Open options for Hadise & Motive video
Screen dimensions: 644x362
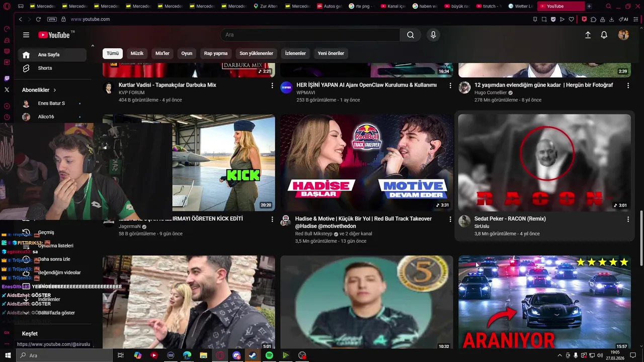point(450,219)
